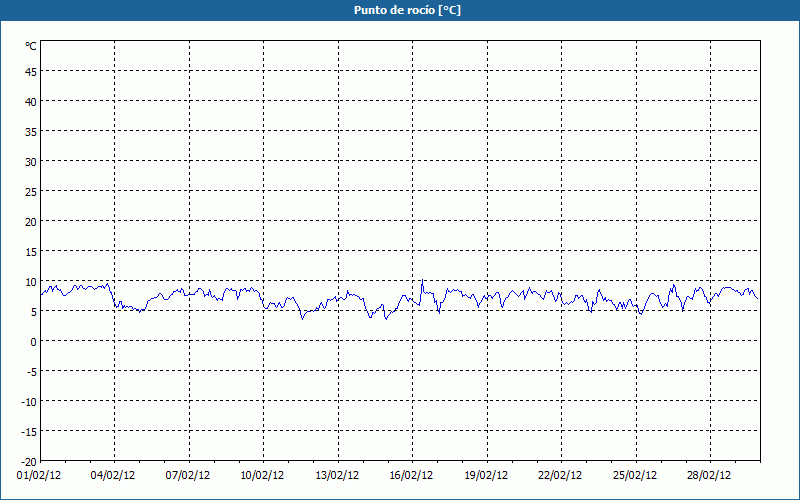Click the 22/02/12 date label

[560, 476]
